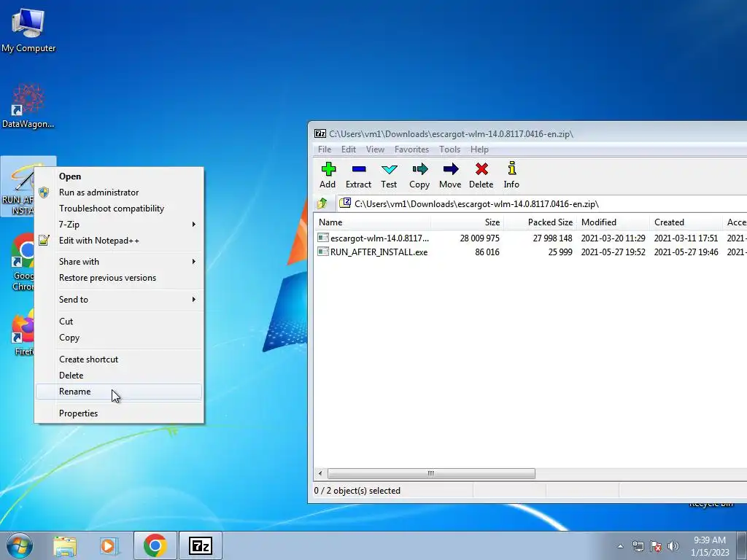The height and width of the screenshot is (560, 747).
Task: Click the 2021-05-27 19:52 modified date
Action: point(613,252)
